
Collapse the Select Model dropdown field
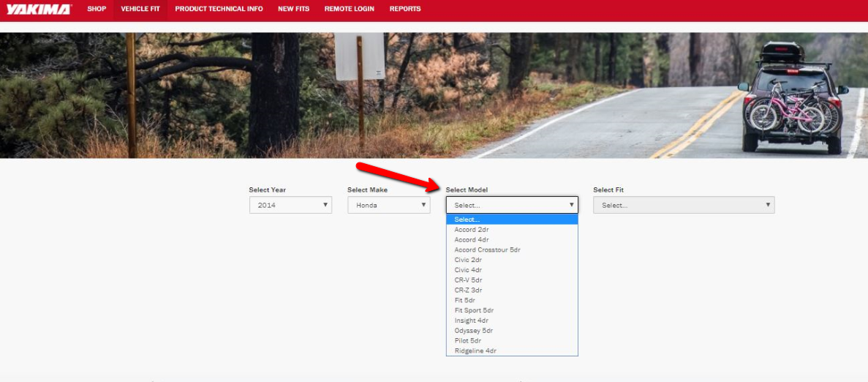click(x=512, y=205)
